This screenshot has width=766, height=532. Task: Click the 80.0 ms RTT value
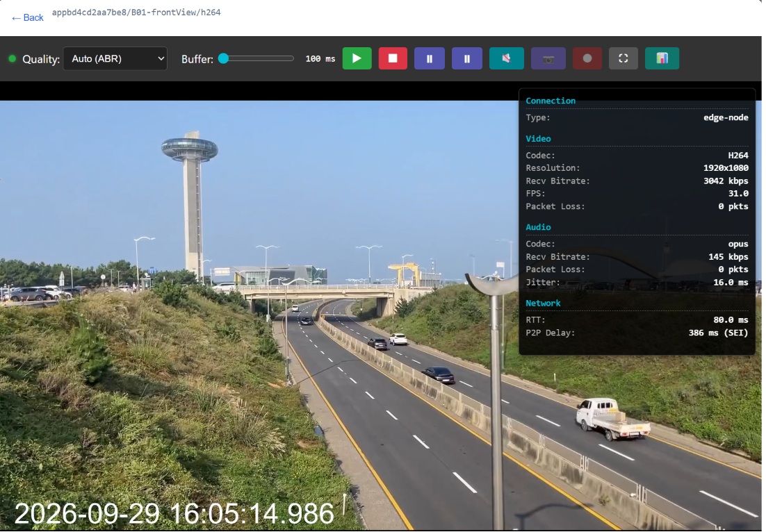click(x=731, y=319)
